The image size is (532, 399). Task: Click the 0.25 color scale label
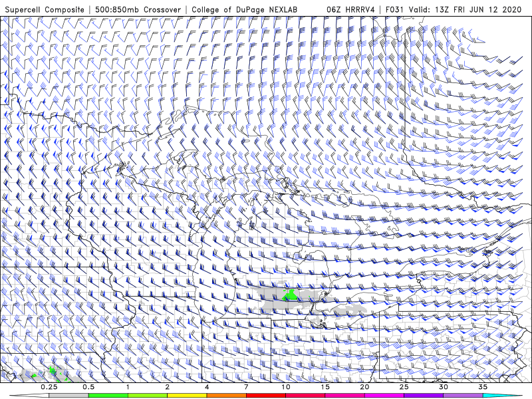(49, 387)
